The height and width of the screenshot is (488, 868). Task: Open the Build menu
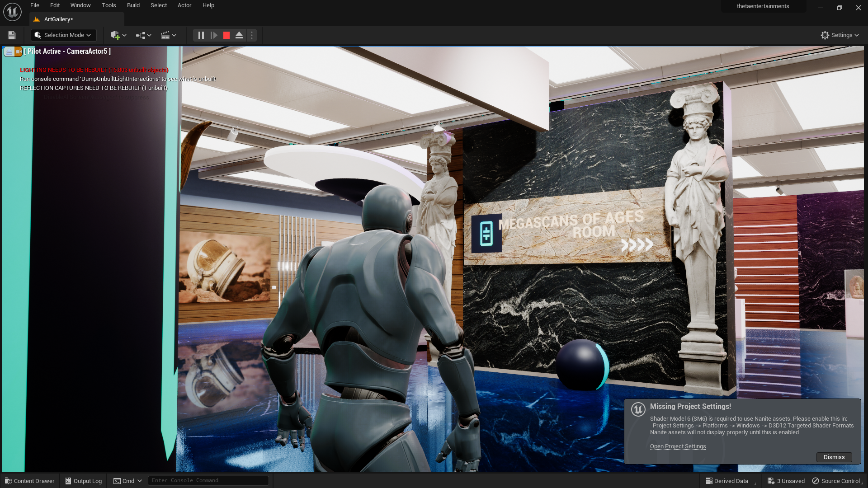133,5
